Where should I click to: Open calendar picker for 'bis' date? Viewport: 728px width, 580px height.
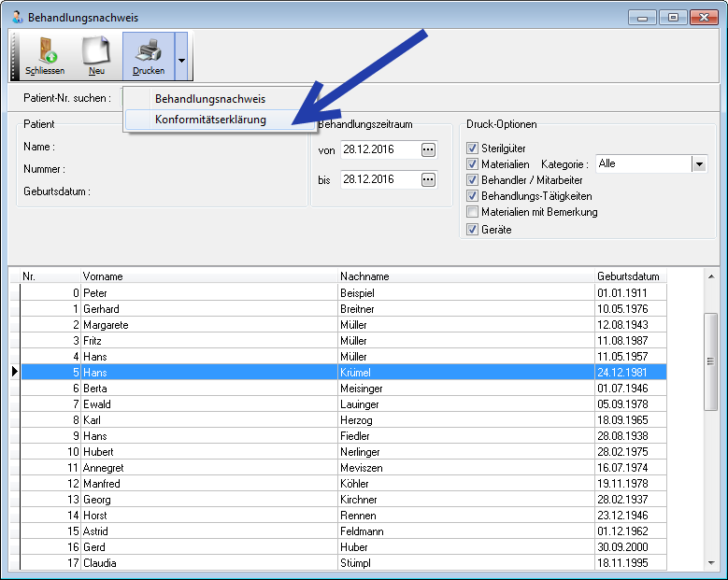[x=428, y=179]
